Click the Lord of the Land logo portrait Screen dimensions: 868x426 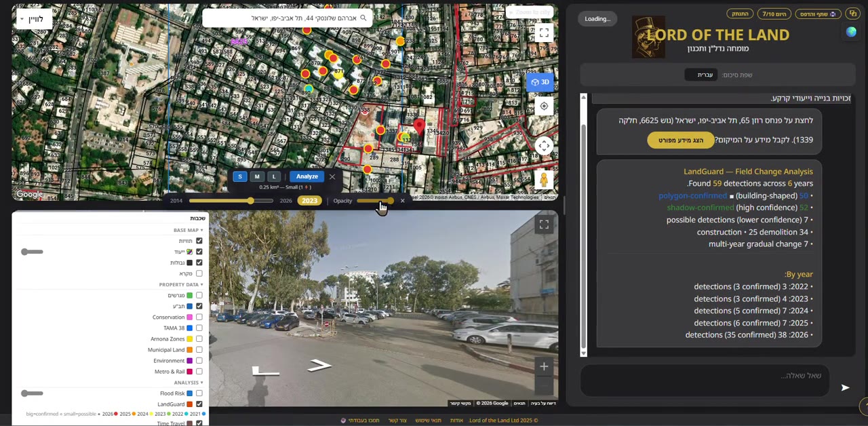pos(648,37)
